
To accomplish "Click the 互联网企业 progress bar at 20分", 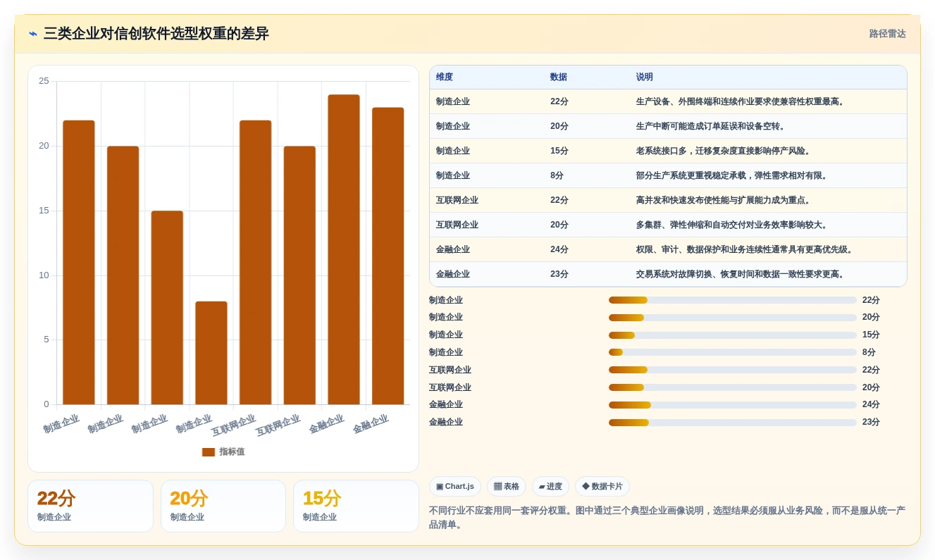I will point(733,387).
